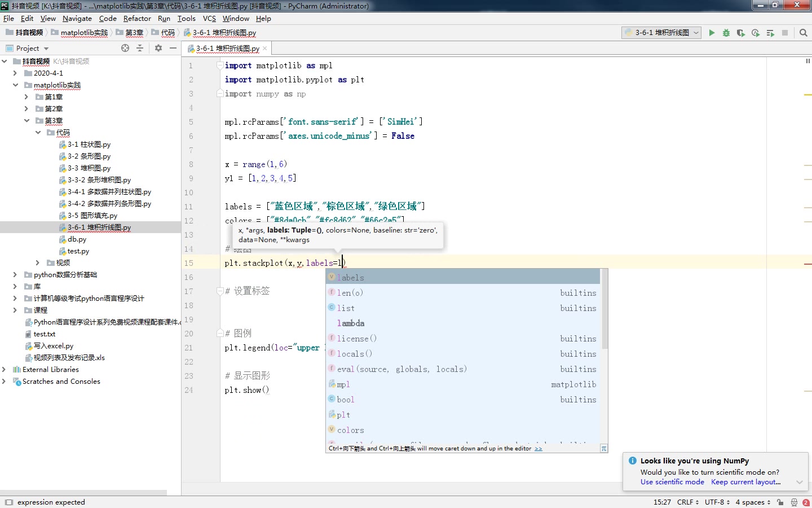Select lambda completion suggestion
Image resolution: width=812 pixels, height=508 pixels.
coord(463,323)
